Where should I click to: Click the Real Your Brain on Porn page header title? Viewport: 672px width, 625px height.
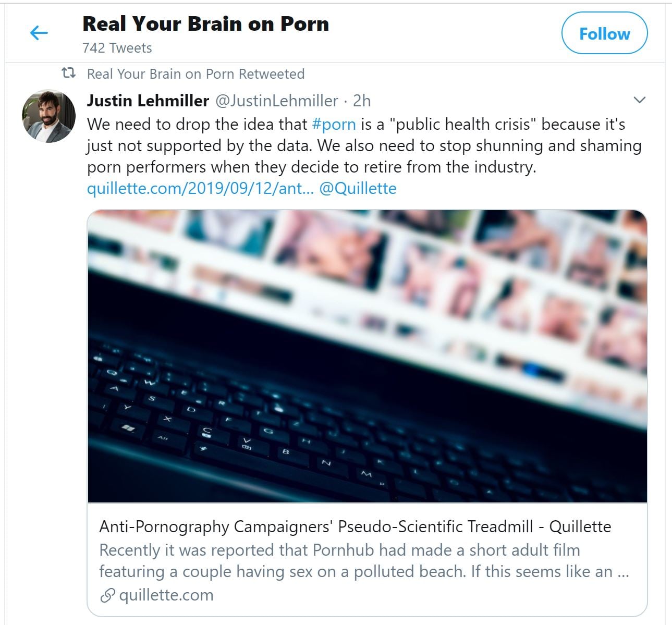click(205, 23)
